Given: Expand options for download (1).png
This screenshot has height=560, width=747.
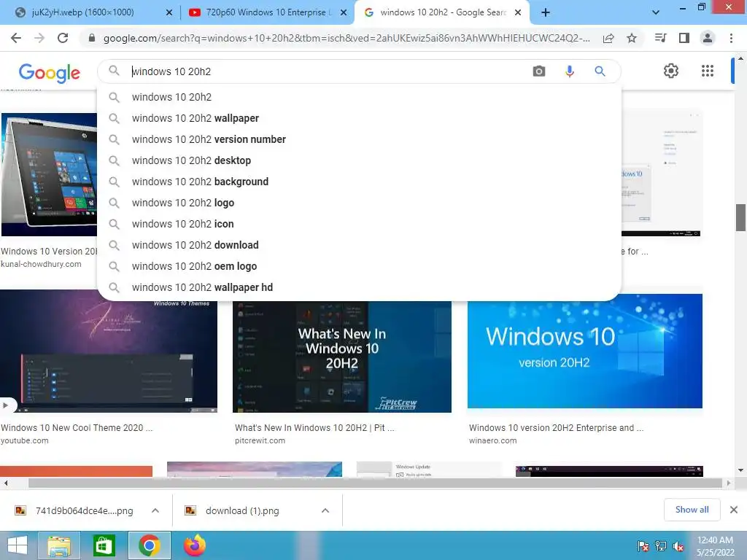Looking at the screenshot, I should 325,510.
